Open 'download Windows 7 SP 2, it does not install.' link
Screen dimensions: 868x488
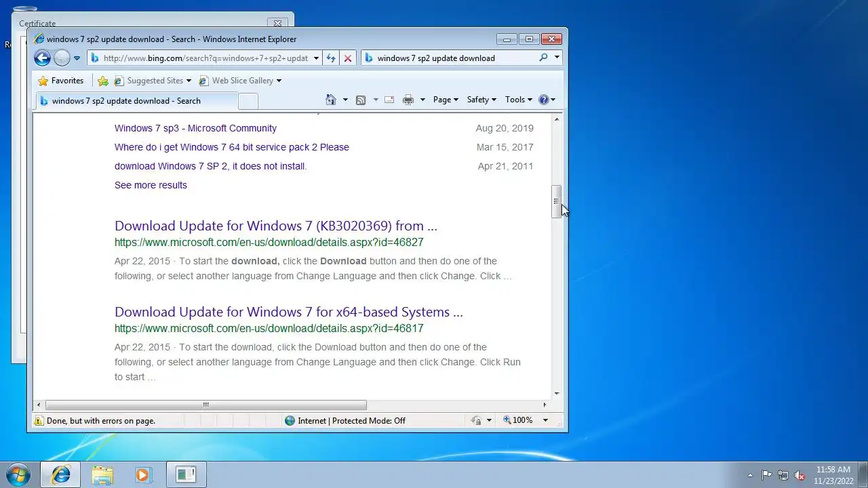[210, 166]
